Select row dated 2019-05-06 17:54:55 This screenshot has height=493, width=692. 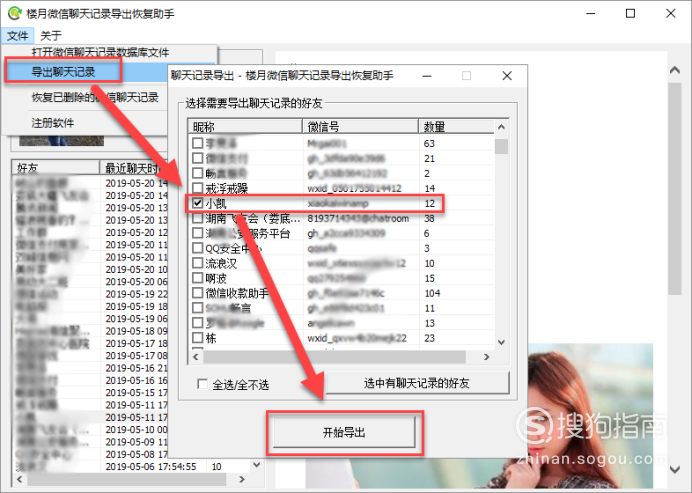pos(132,467)
